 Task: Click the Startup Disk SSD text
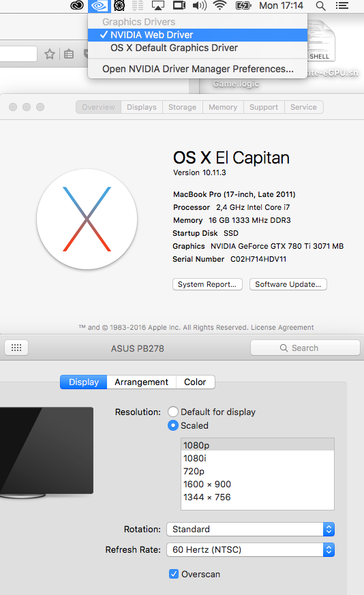[206, 233]
